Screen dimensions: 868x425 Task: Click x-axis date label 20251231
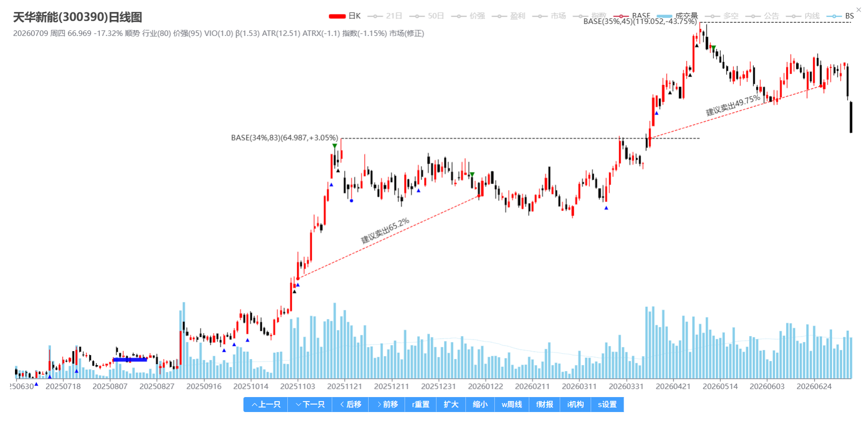point(438,387)
